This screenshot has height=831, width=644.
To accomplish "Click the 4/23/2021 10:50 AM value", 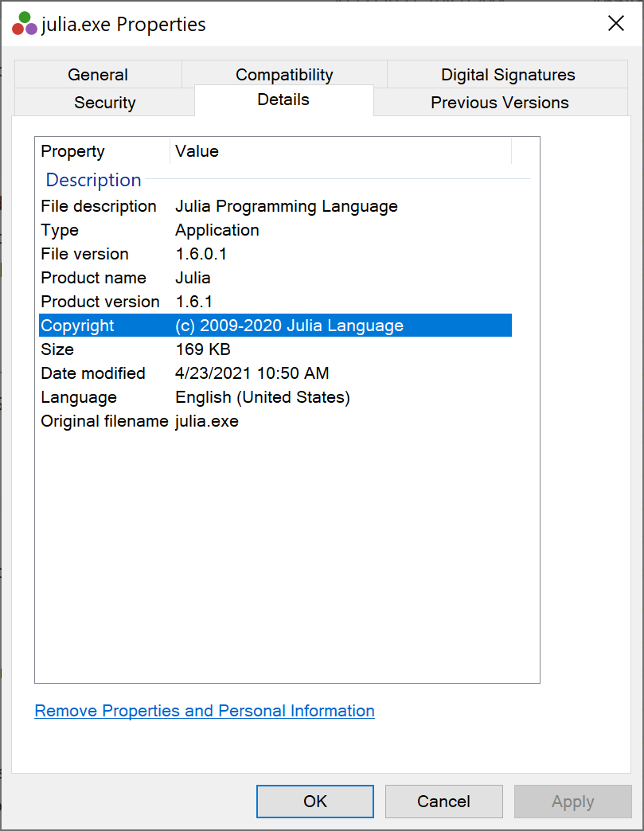I will (252, 373).
